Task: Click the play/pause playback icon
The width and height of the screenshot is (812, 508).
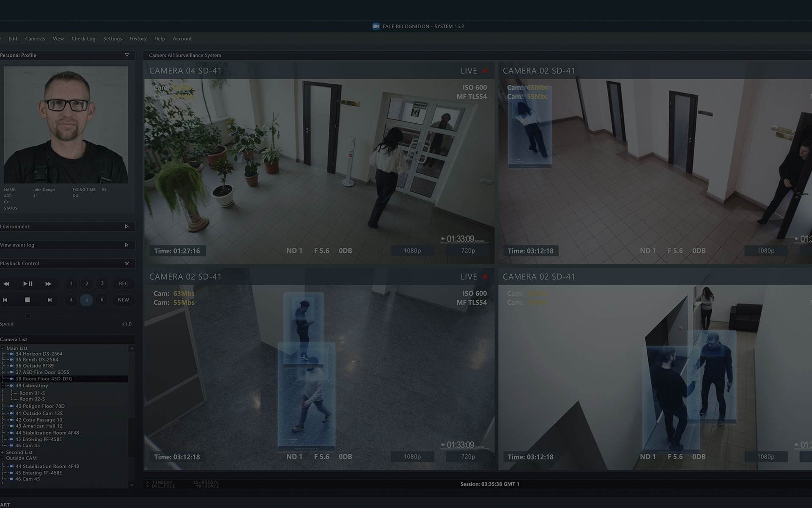Action: coord(27,284)
